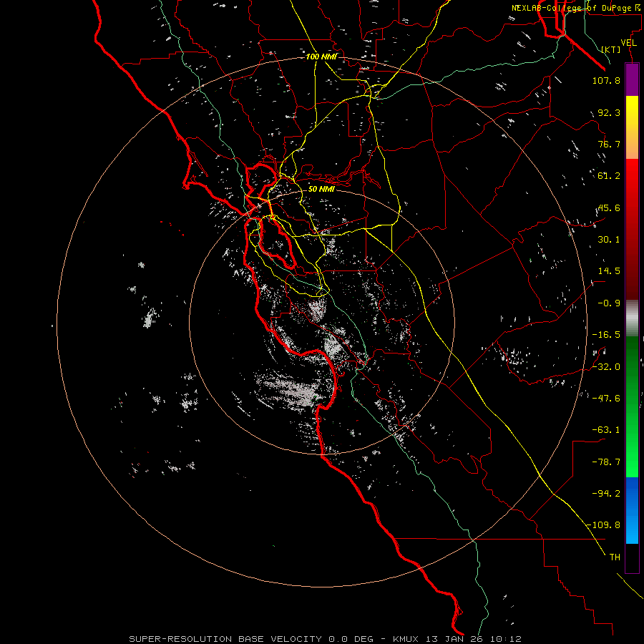
Task: Pick the black TH segment of the color bar
Action: pos(632,558)
